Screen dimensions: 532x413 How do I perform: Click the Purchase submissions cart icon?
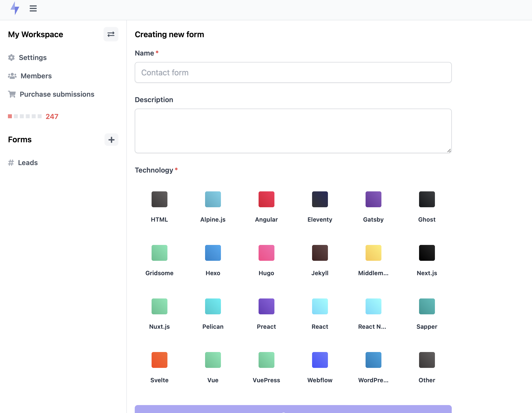pos(12,94)
